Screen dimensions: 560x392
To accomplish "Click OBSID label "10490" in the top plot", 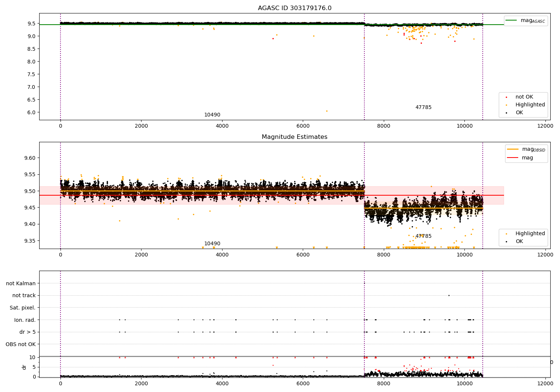I will pyautogui.click(x=212, y=115).
